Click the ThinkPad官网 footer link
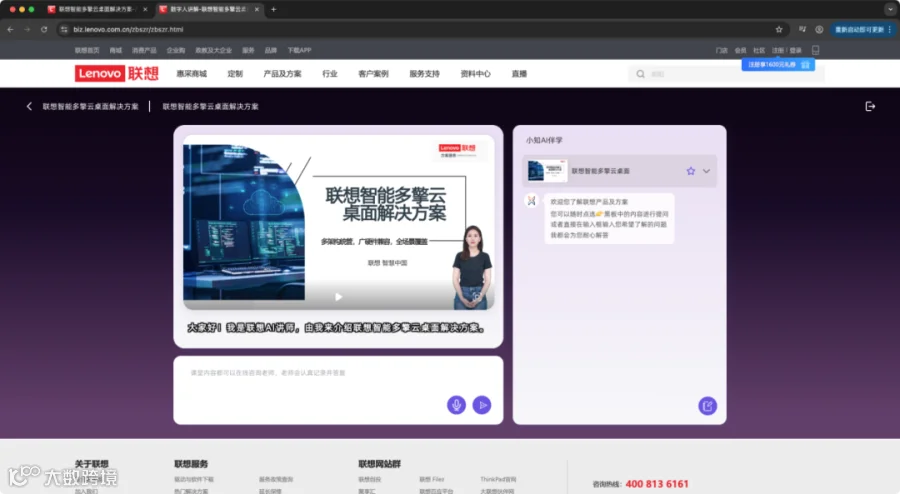900x494 pixels. coord(498,479)
